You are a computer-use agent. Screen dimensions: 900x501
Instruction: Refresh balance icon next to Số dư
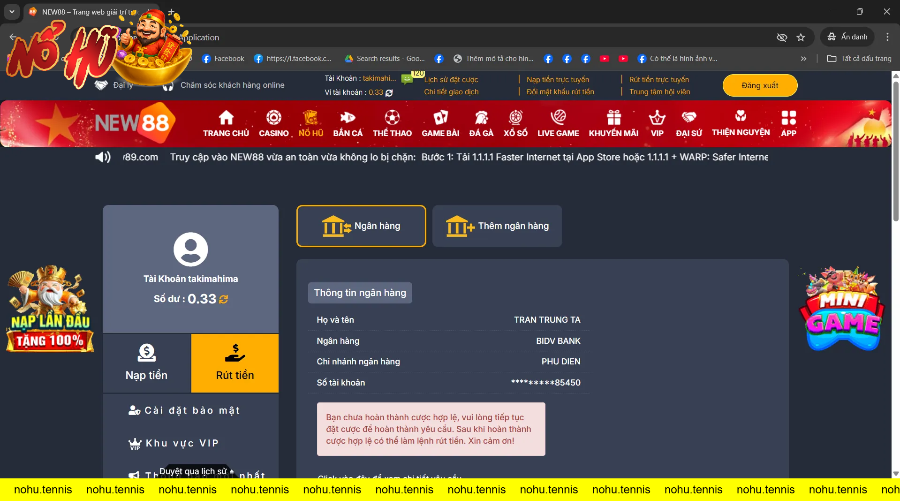pyautogui.click(x=224, y=299)
